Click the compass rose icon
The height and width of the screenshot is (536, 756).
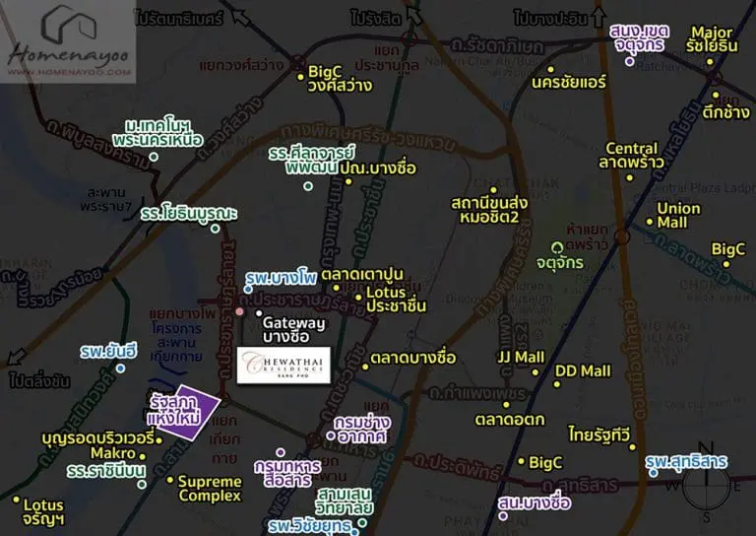[707, 485]
